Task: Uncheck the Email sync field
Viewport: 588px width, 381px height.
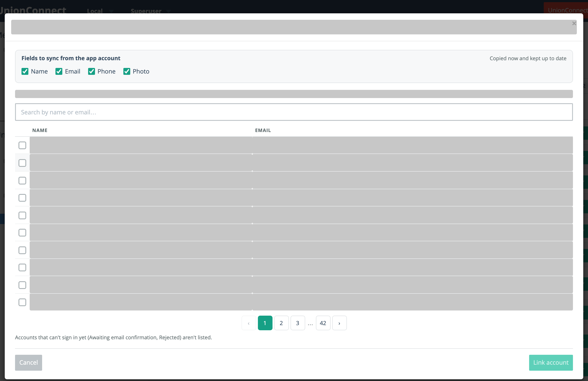Action: (x=59, y=71)
